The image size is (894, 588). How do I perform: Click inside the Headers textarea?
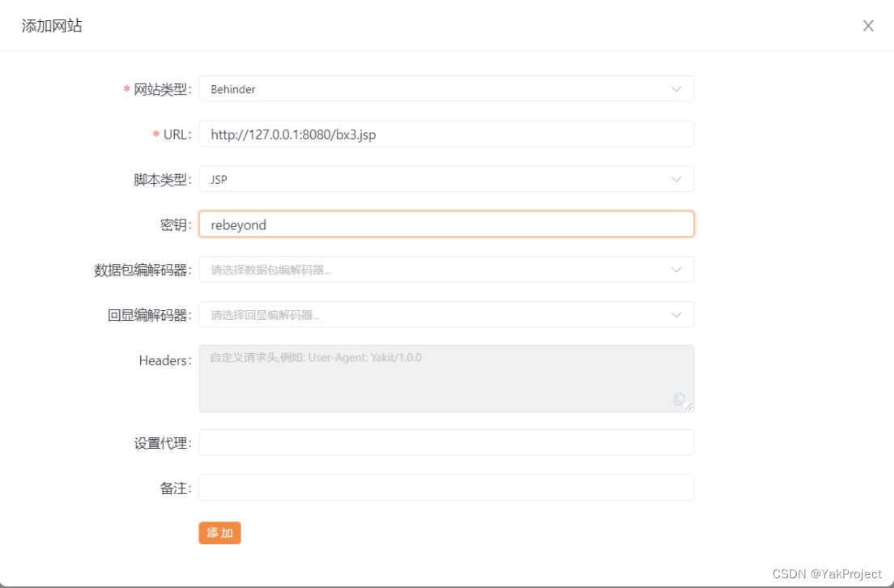[x=445, y=373]
